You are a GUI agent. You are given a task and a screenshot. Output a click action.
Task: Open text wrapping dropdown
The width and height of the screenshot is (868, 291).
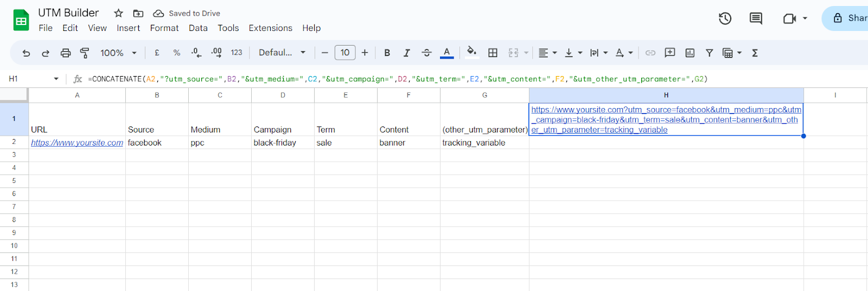[x=599, y=53]
